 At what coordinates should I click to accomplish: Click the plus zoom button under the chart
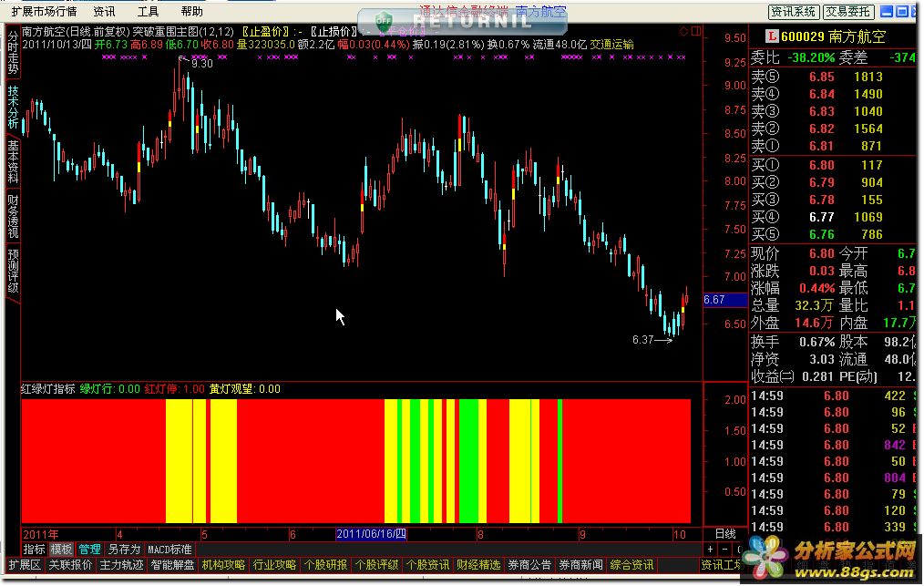pyautogui.click(x=711, y=550)
